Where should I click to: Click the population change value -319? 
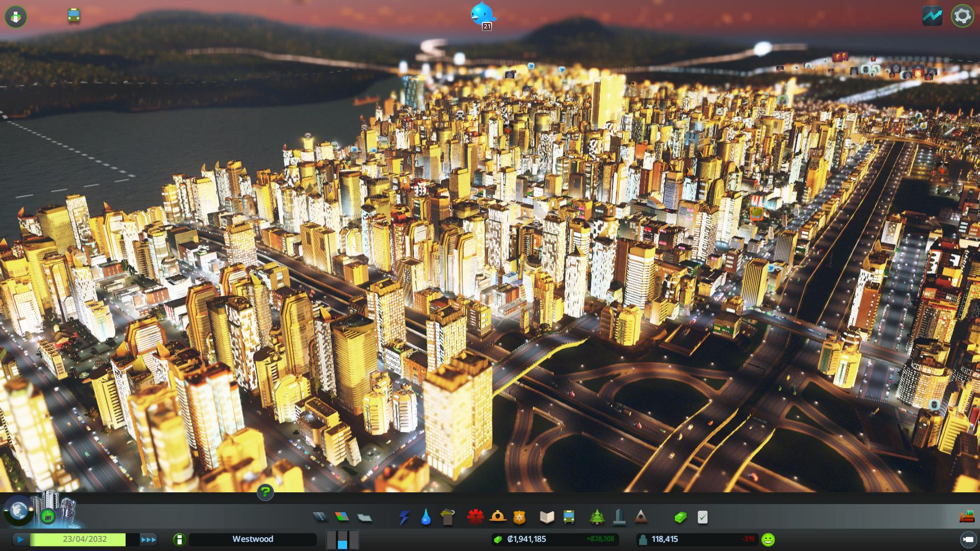pyautogui.click(x=748, y=539)
